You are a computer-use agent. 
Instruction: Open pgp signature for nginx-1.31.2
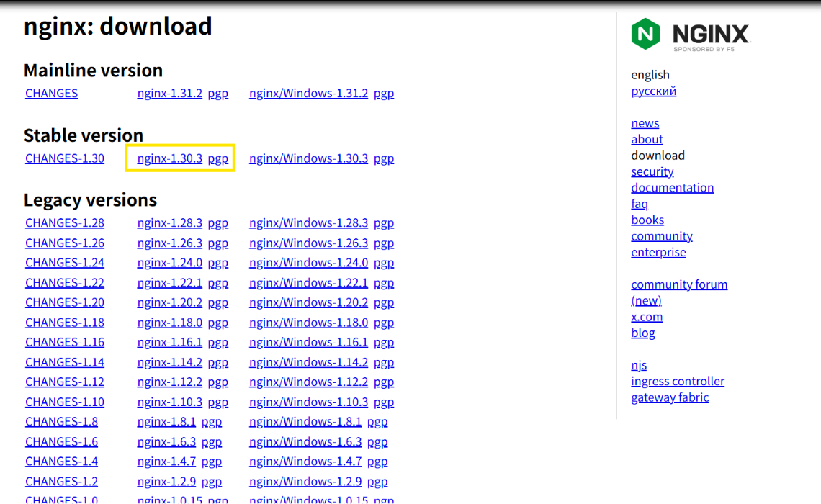click(217, 94)
